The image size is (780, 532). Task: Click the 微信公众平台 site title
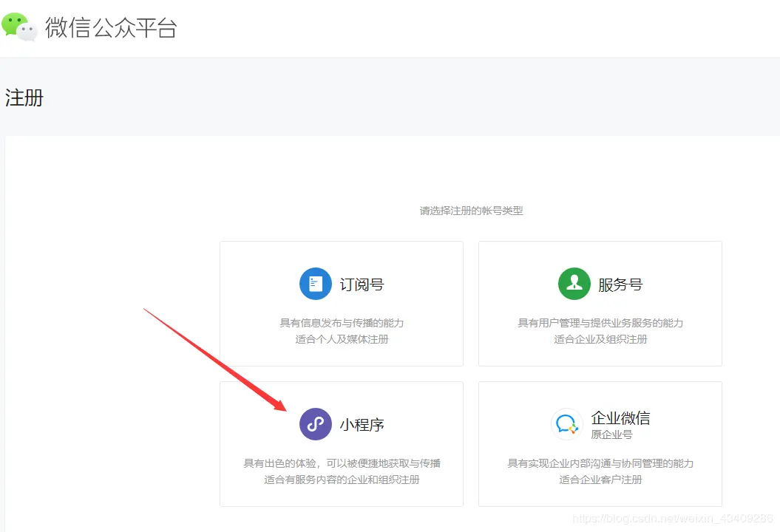112,28
